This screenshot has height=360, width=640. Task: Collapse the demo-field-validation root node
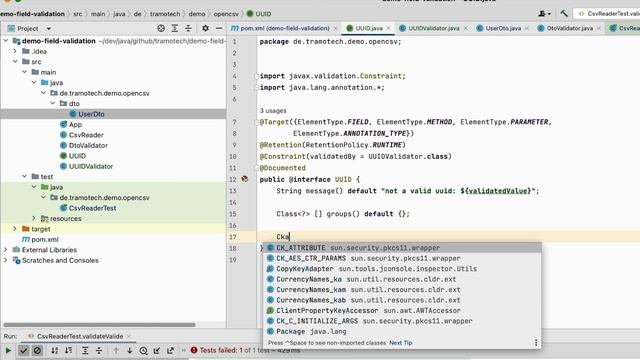pos(6,41)
